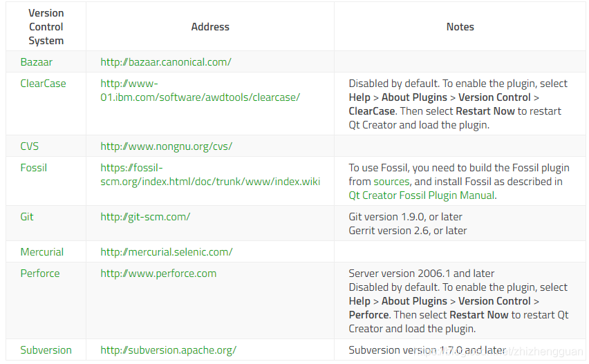The height and width of the screenshot is (364, 589).
Task: Open the fossil-scm.org index wiki URL
Action: tap(210, 182)
